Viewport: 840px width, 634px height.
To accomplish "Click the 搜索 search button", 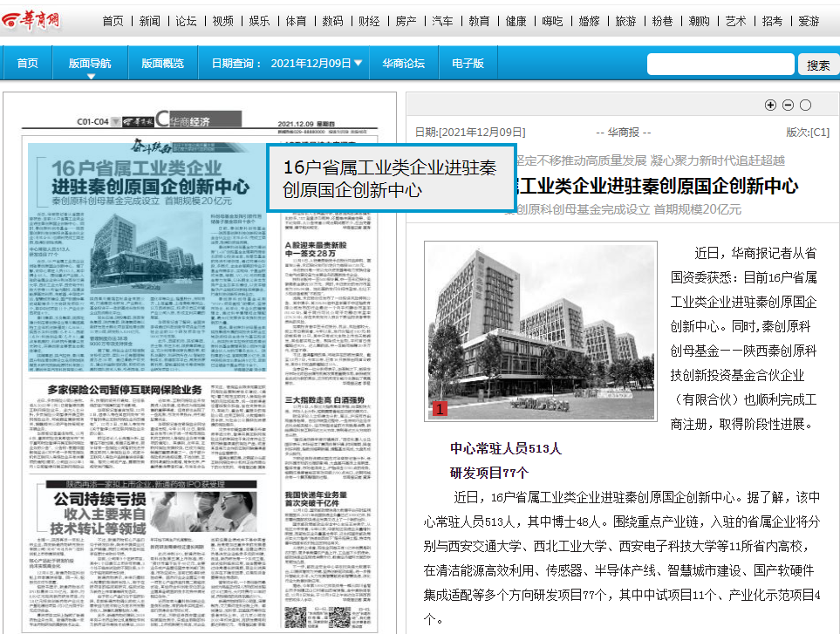I will click(818, 65).
